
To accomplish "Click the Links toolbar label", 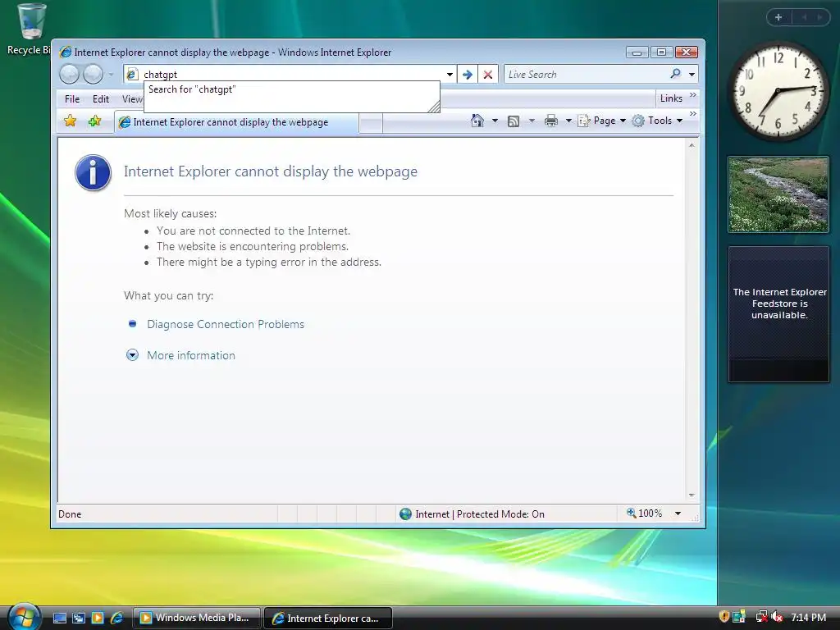I will [x=671, y=98].
